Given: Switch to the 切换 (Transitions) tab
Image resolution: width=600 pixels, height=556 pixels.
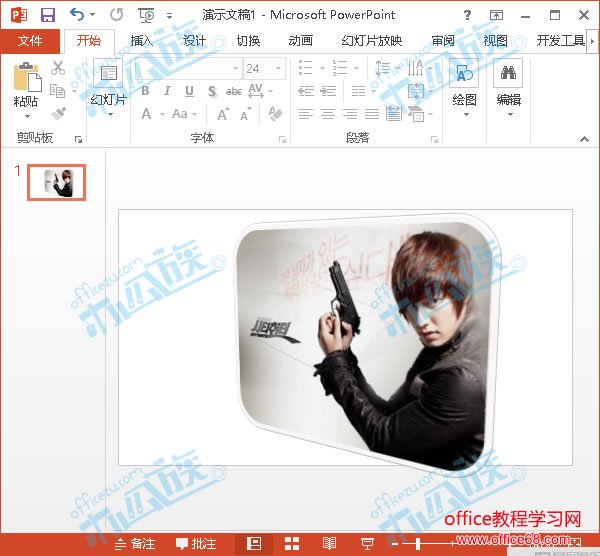Looking at the screenshot, I should click(248, 40).
